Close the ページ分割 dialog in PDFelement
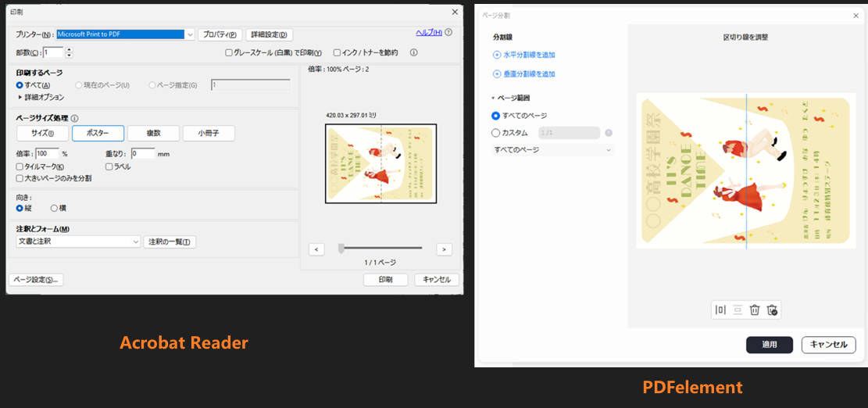The width and height of the screenshot is (868, 408). tap(855, 16)
